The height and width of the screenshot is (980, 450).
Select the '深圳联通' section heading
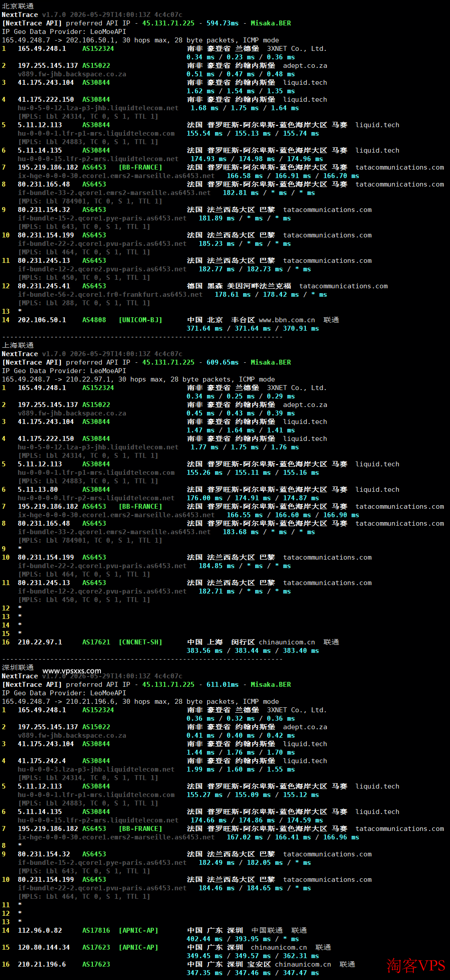click(18, 668)
